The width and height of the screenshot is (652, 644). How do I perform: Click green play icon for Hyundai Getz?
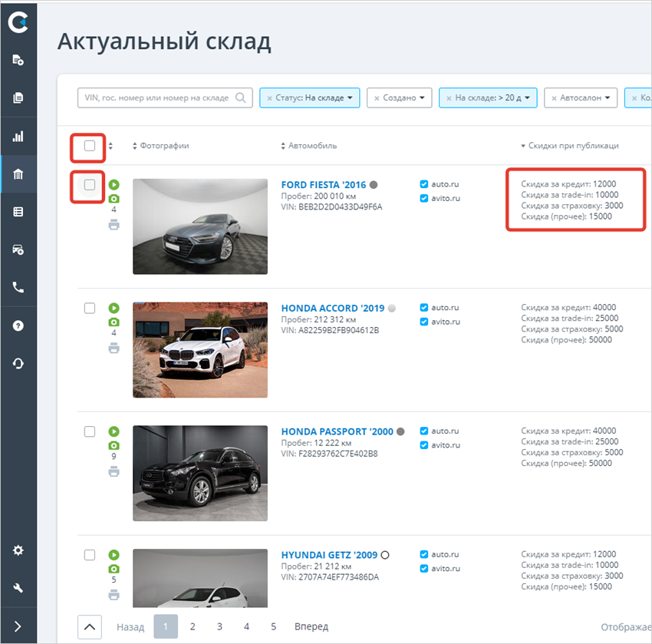click(x=114, y=555)
